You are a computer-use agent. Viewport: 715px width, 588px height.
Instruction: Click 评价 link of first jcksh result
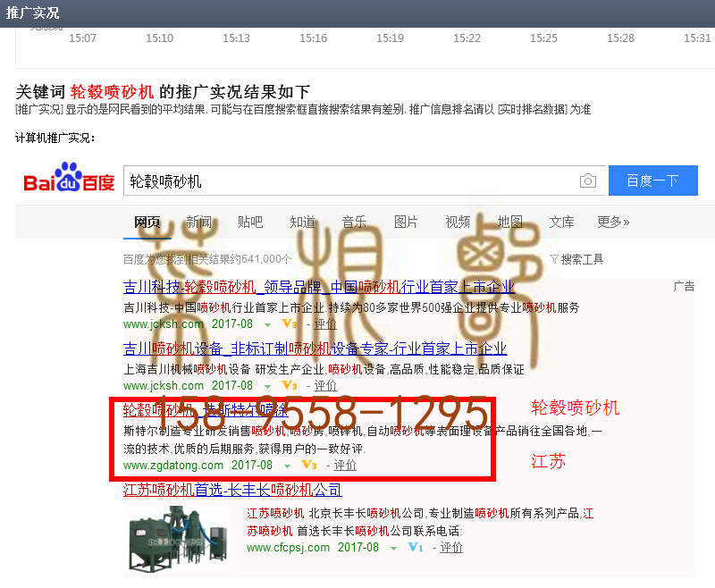325,324
